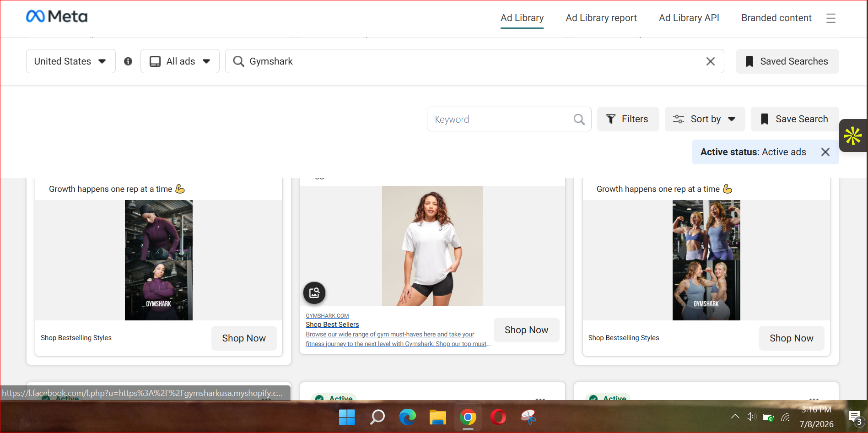Click the Wi-Fi network tray icon
This screenshot has width=868, height=433.
tap(786, 417)
